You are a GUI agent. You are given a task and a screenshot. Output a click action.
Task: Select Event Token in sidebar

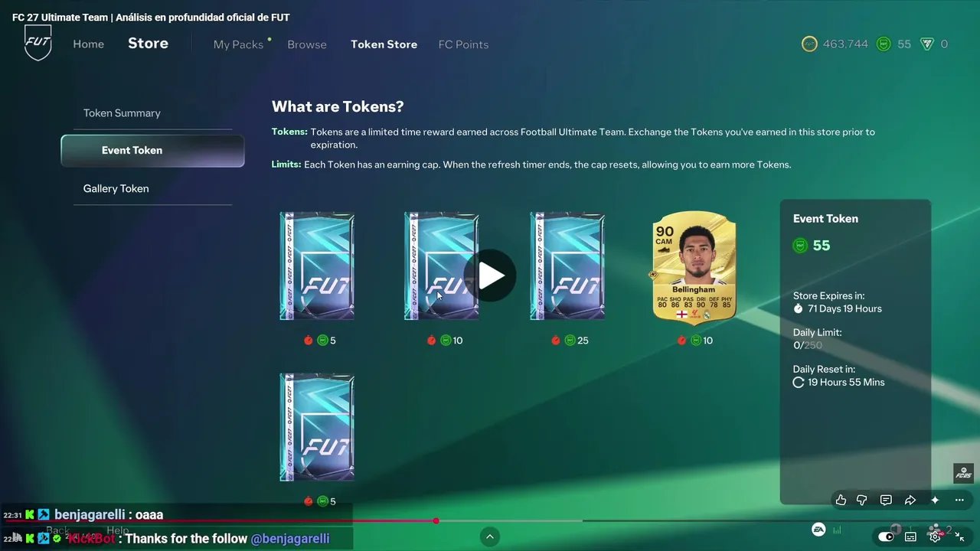[x=152, y=151]
